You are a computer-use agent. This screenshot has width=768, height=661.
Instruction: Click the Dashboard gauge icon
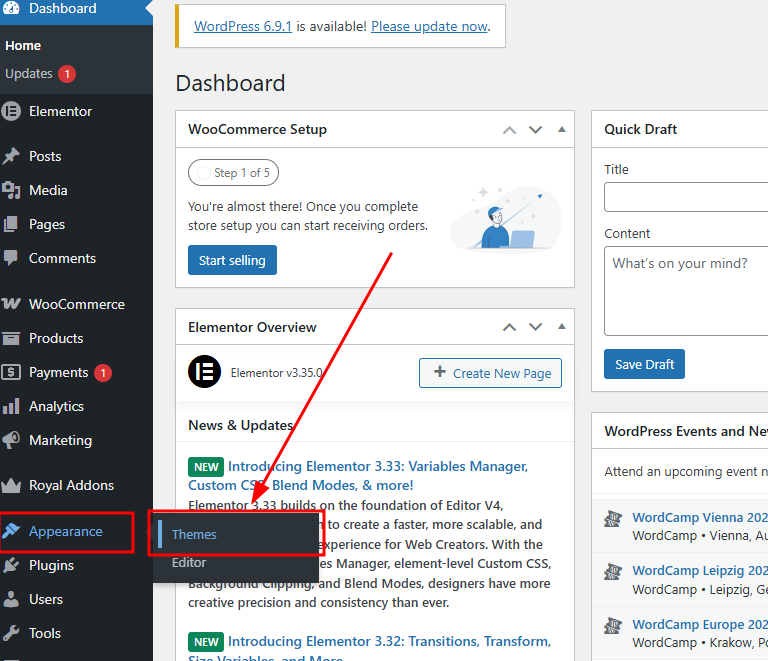(11, 8)
